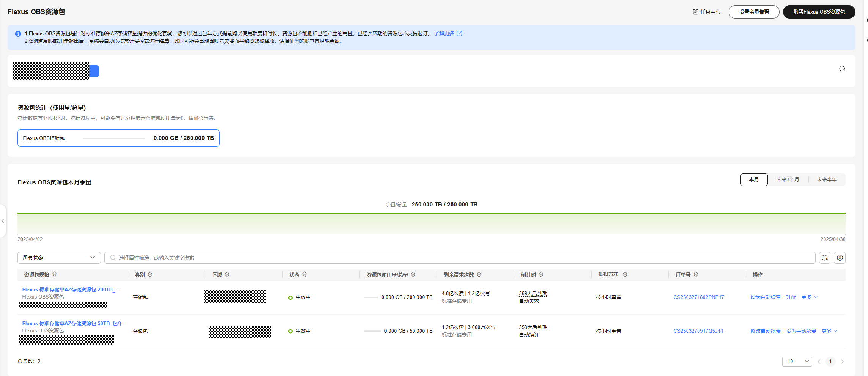Open the page size dropdown showing 10
This screenshot has width=868, height=376.
pos(797,361)
